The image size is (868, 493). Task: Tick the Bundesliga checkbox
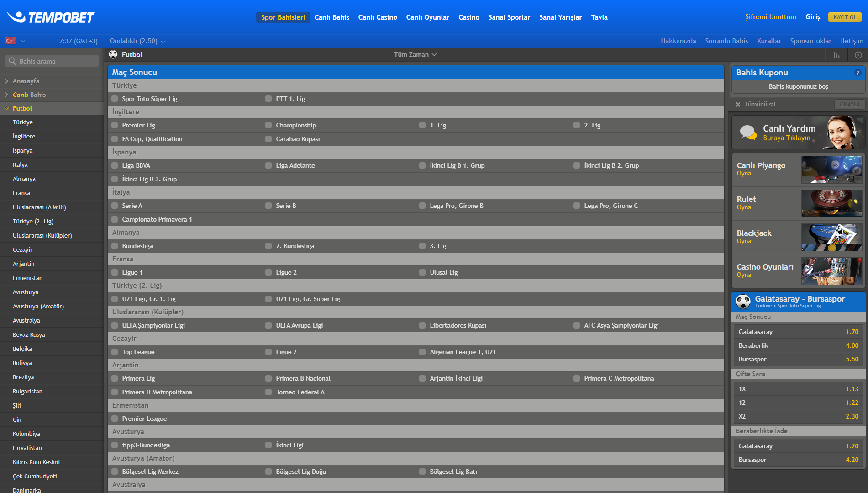(115, 246)
